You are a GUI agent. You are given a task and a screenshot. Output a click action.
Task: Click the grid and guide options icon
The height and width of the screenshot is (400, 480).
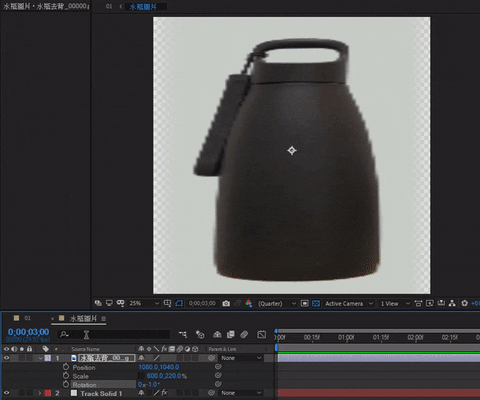point(167,303)
